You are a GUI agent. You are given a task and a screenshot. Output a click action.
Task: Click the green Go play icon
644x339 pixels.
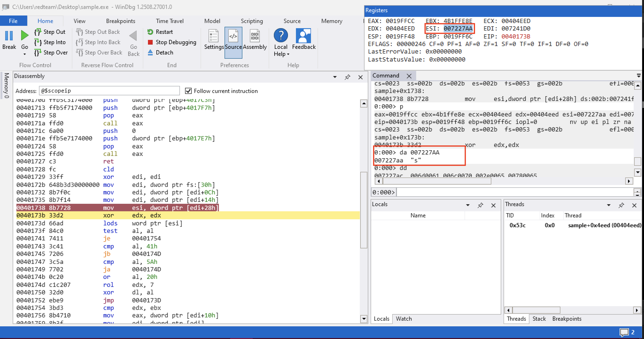pos(24,35)
